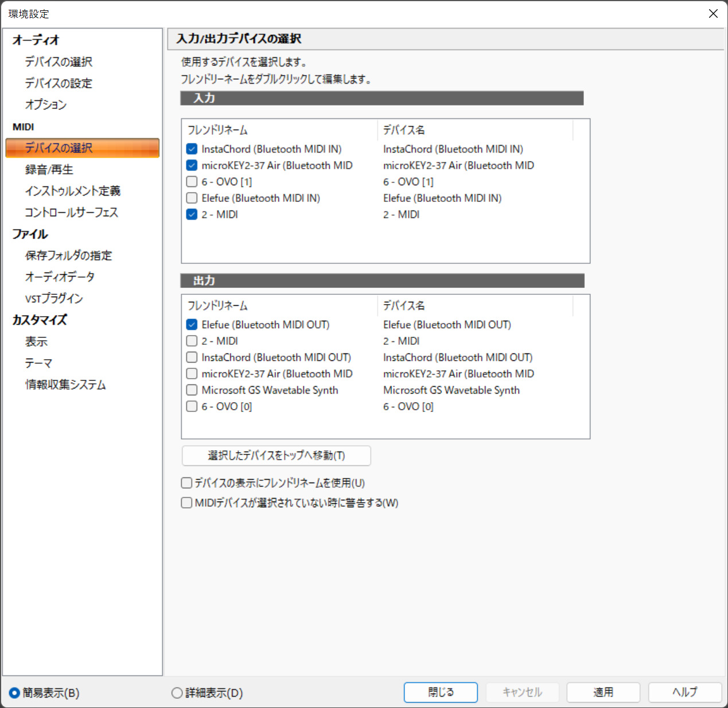Image resolution: width=728 pixels, height=708 pixels.
Task: Uncheck InstaChord (Bluetooth MIDI IN) input checkbox
Action: click(192, 149)
